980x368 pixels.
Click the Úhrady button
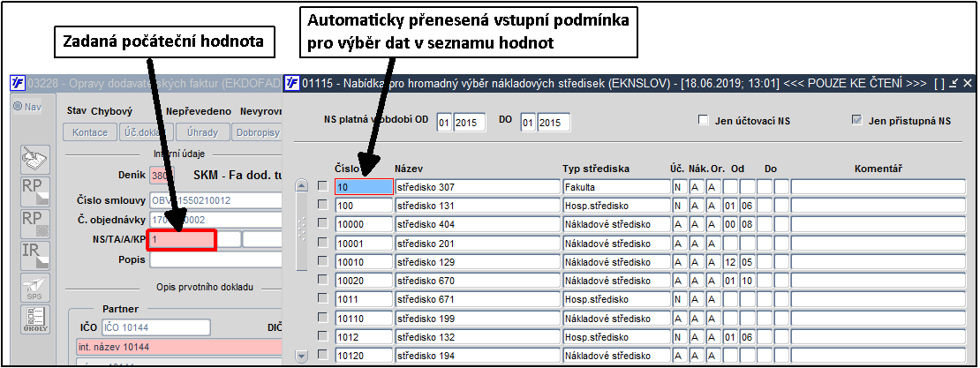202,132
